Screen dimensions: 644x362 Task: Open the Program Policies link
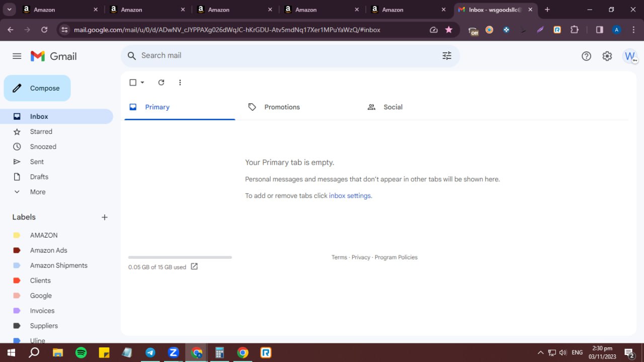click(396, 257)
